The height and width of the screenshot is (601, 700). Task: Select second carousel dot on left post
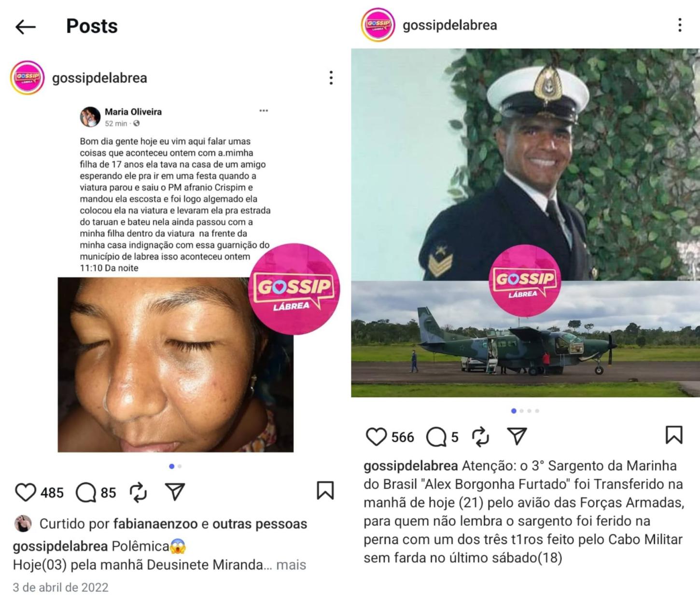coord(180,466)
